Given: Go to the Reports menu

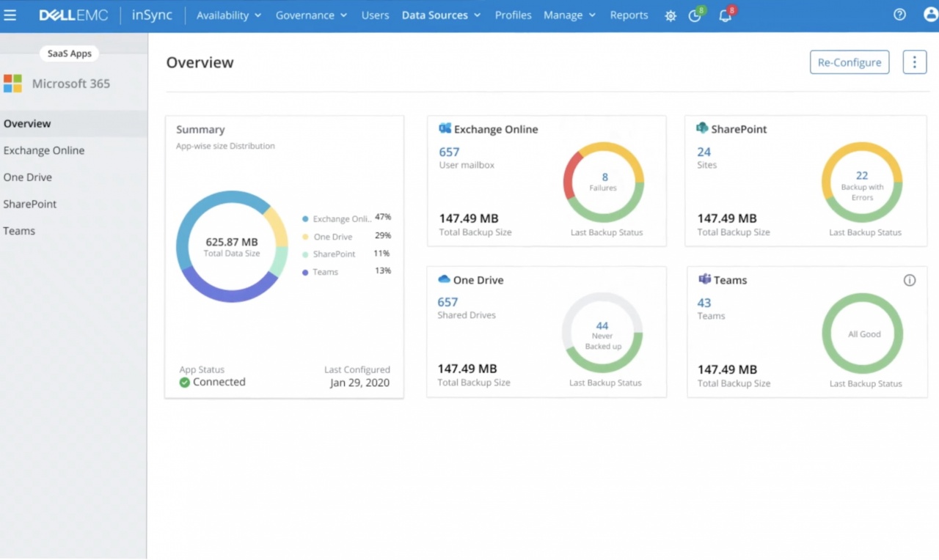Looking at the screenshot, I should tap(629, 15).
